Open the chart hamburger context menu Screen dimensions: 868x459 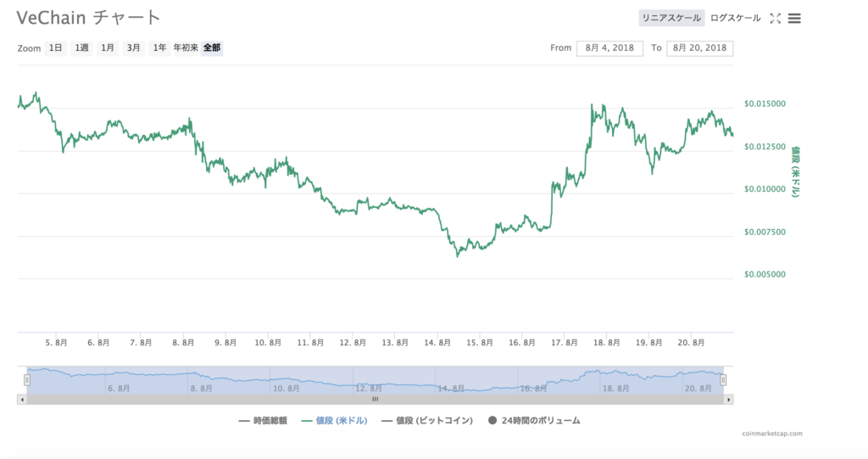[x=794, y=19]
